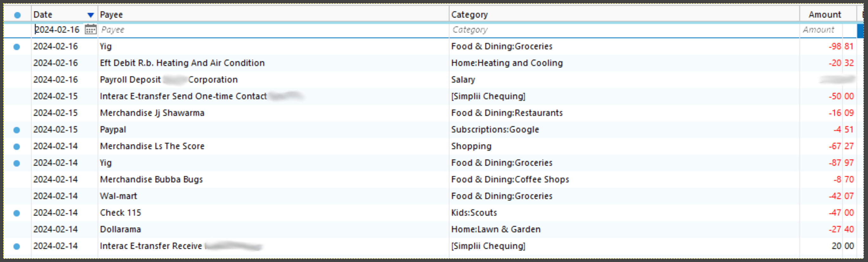Click the 20 00 amount
Viewport: 868px width, 262px height.
[842, 246]
